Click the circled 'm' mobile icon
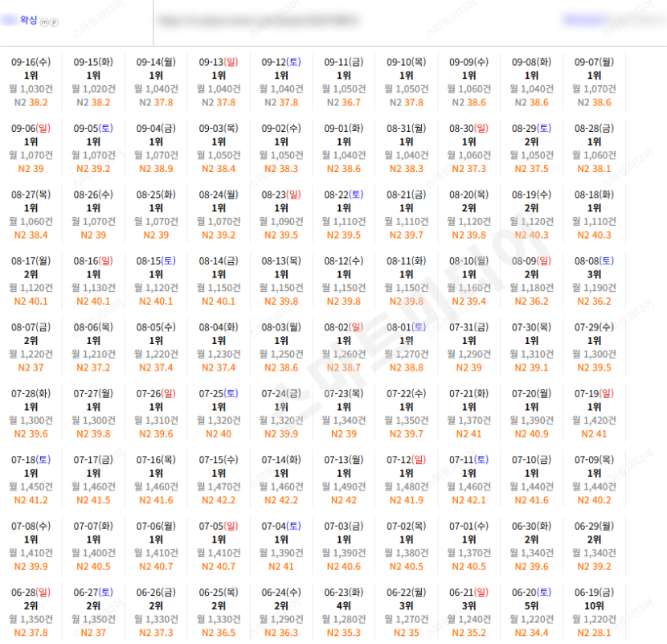 coord(44,23)
